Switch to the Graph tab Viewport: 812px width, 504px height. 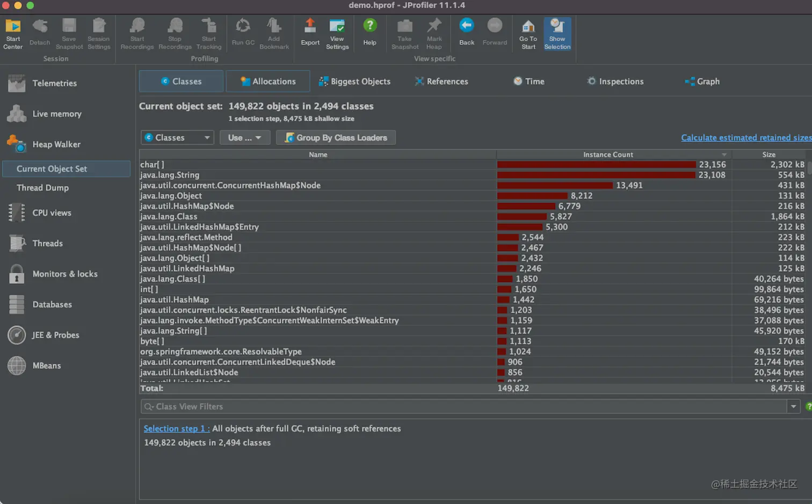[702, 81]
